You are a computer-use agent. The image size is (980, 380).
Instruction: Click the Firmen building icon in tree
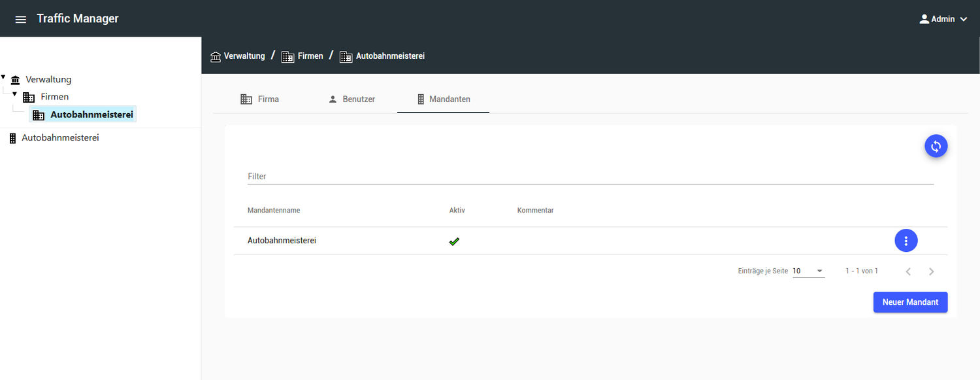click(x=29, y=97)
